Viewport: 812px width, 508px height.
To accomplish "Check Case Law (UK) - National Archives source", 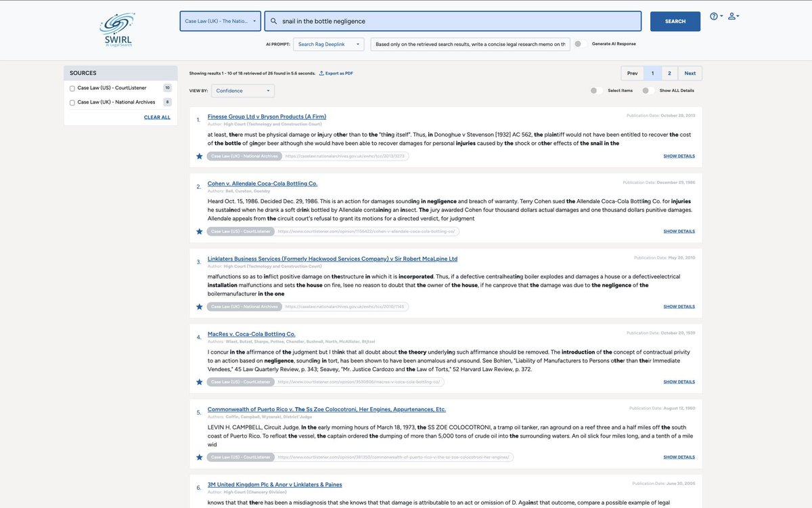I will click(72, 102).
